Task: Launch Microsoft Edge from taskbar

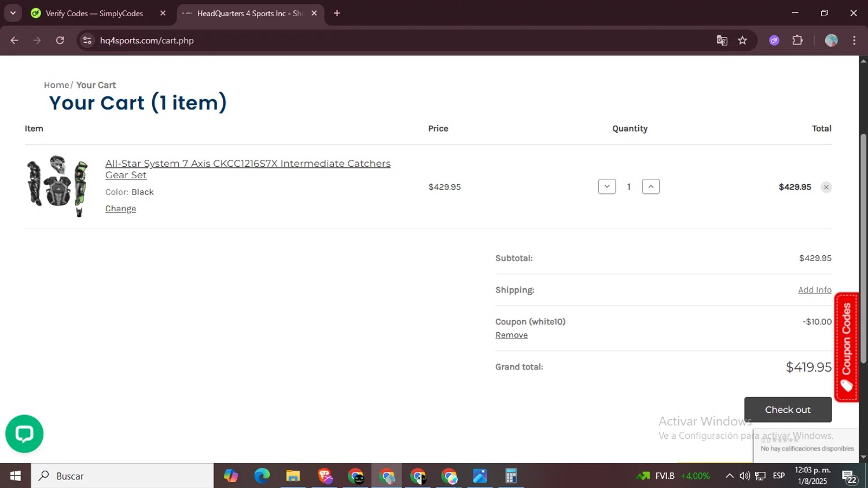Action: coord(262,476)
